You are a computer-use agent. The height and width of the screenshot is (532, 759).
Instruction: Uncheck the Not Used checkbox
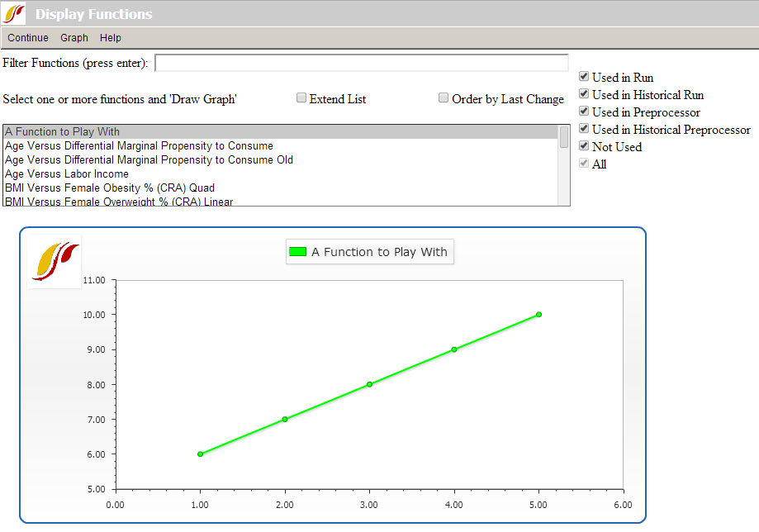click(585, 146)
